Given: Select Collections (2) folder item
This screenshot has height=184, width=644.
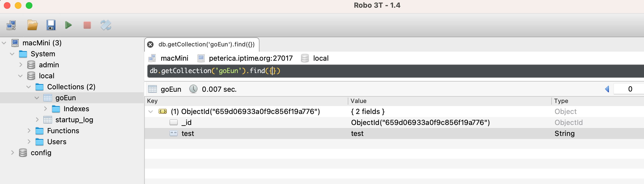Looking at the screenshot, I should (71, 87).
